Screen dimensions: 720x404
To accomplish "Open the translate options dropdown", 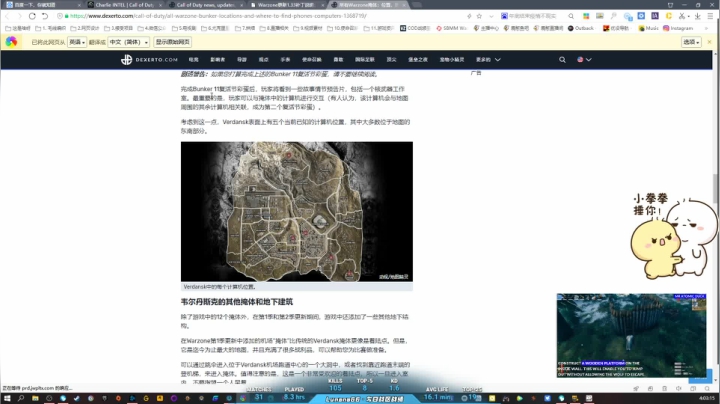I will click(691, 42).
